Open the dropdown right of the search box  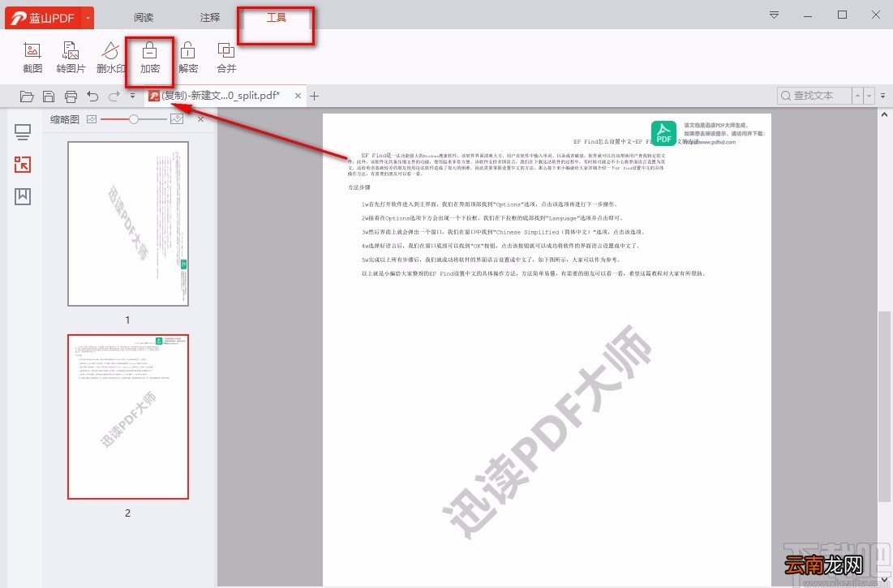click(x=882, y=96)
